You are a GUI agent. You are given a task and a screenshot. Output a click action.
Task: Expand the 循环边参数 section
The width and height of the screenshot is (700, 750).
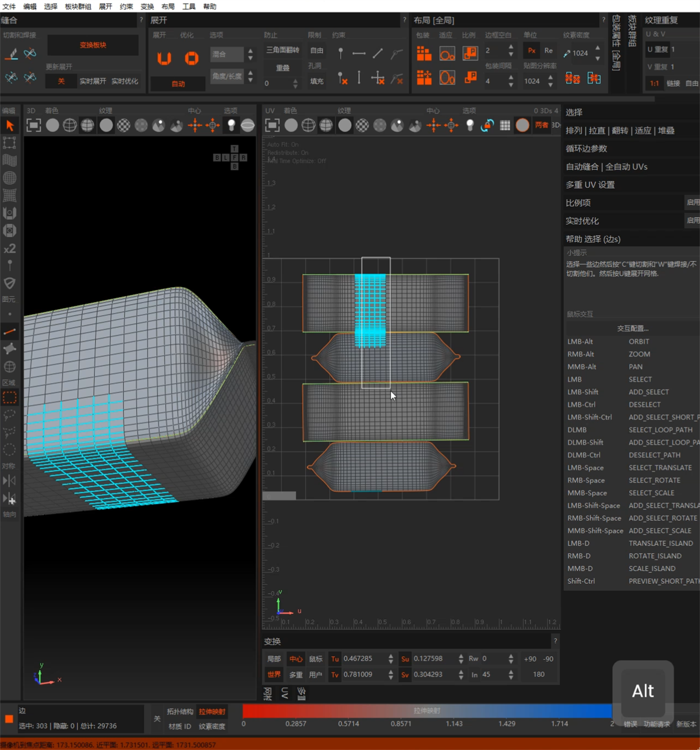tap(586, 149)
